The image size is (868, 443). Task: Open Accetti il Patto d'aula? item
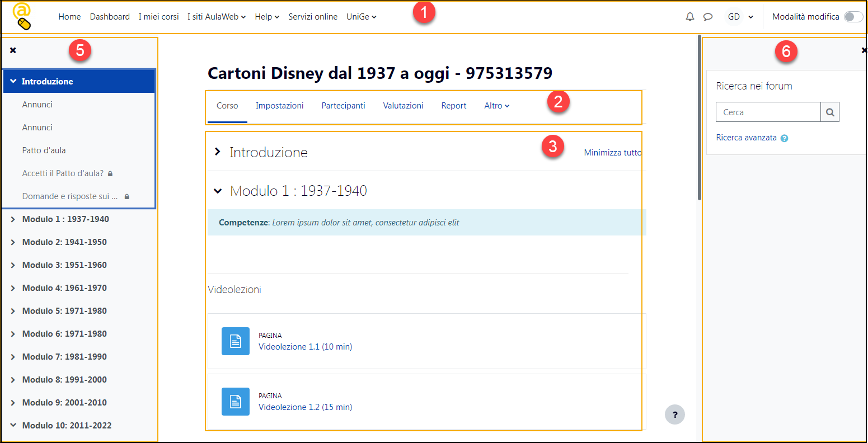pos(63,173)
